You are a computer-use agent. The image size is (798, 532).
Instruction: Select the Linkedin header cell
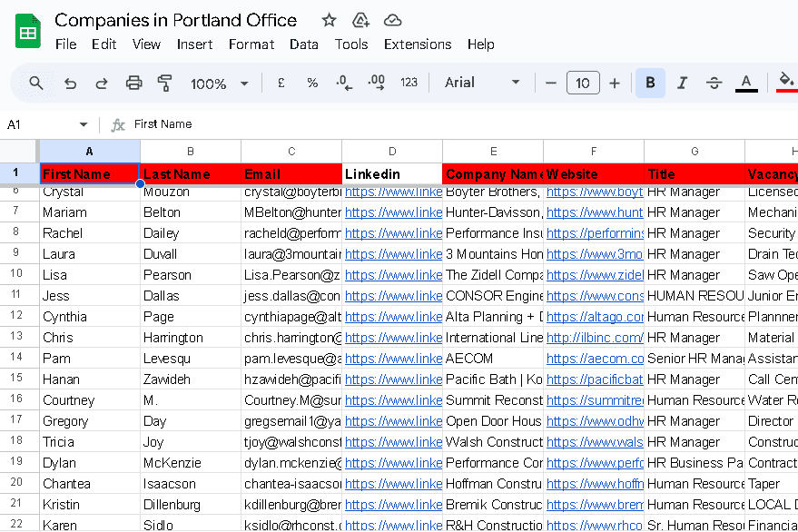click(392, 173)
